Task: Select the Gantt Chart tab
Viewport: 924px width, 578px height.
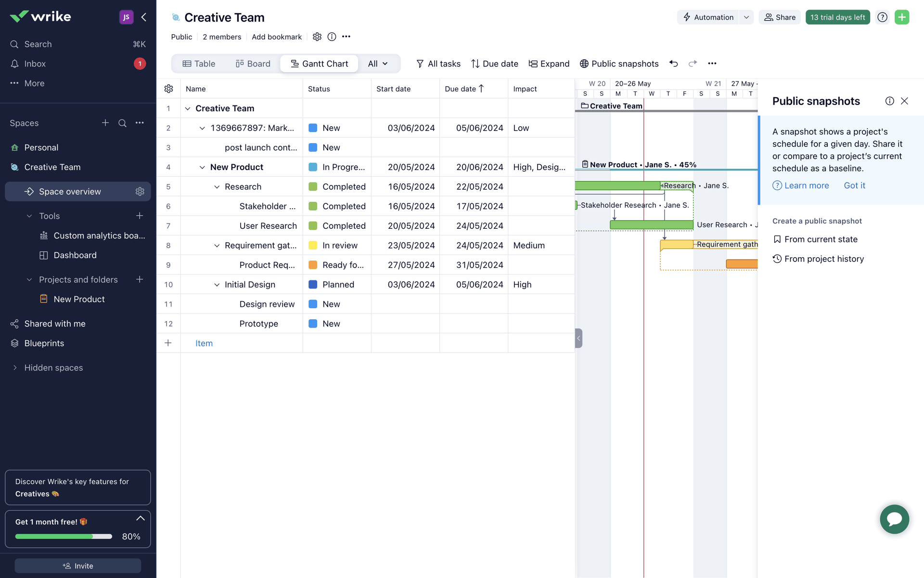Action: 320,64
